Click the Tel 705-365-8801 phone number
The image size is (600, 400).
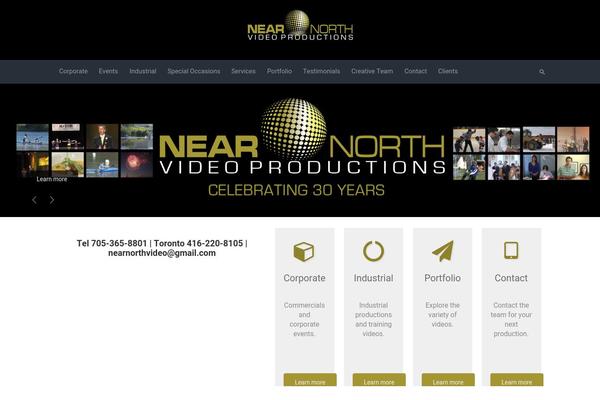pyautogui.click(x=112, y=243)
